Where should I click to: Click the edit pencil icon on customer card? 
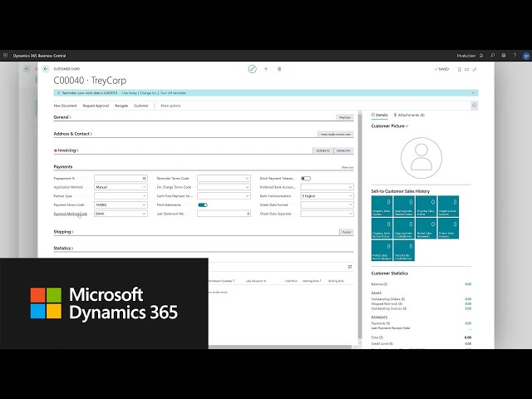click(253, 69)
